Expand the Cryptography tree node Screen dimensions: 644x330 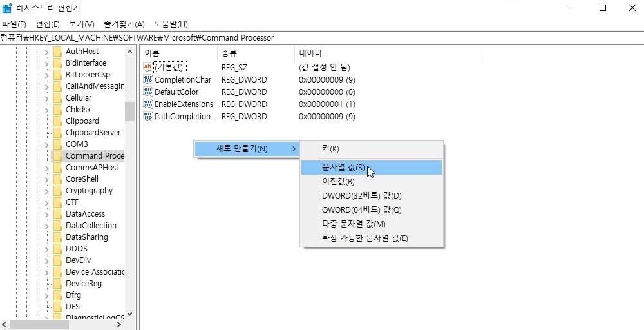pyautogui.click(x=47, y=191)
